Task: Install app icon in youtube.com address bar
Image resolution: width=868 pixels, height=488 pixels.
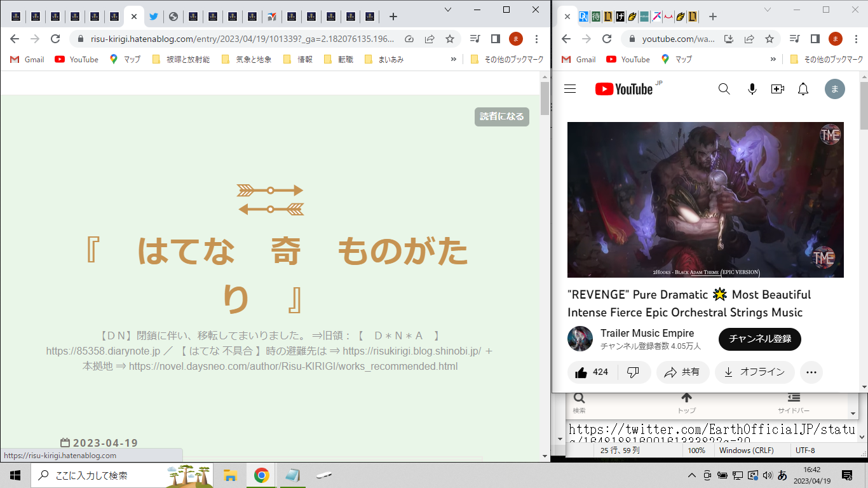Action: pyautogui.click(x=729, y=39)
